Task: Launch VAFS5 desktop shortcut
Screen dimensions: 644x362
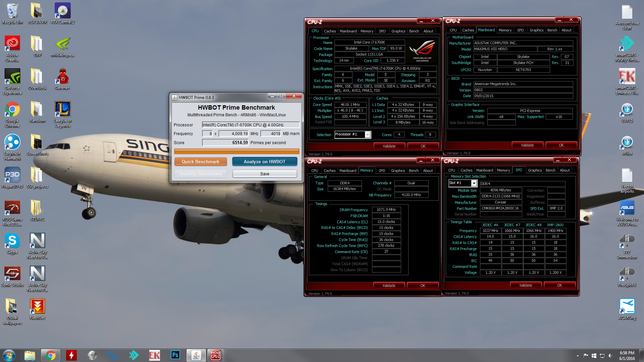Action: [627, 113]
